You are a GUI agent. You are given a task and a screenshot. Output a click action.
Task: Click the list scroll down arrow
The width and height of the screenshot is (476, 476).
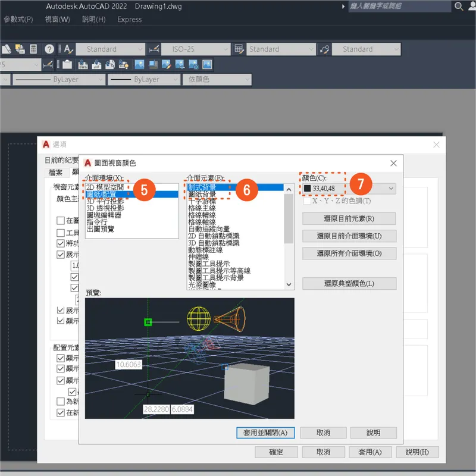coord(289,284)
